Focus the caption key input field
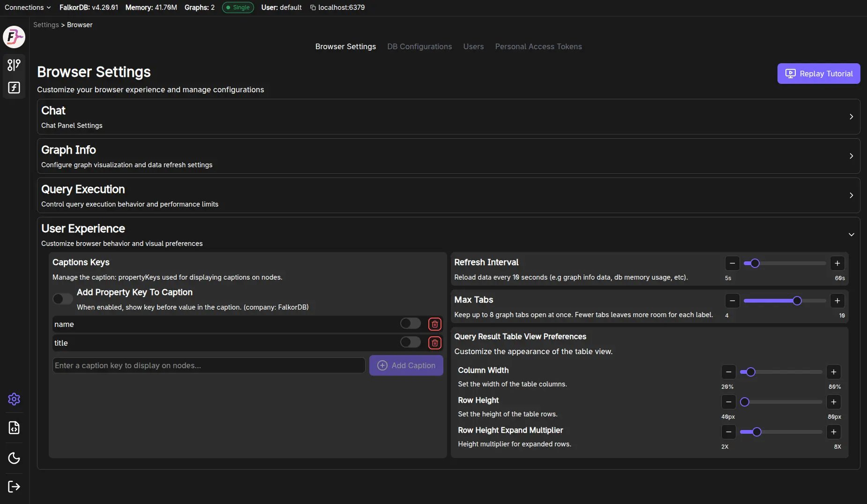Image resolution: width=867 pixels, height=504 pixels. click(209, 365)
